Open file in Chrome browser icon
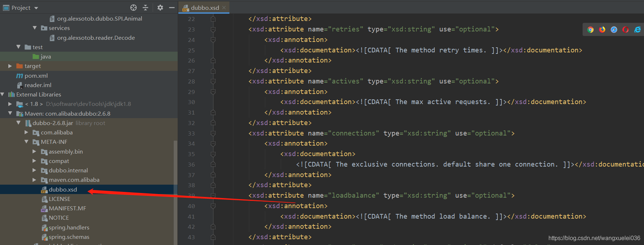The height and width of the screenshot is (245, 644). [x=590, y=30]
